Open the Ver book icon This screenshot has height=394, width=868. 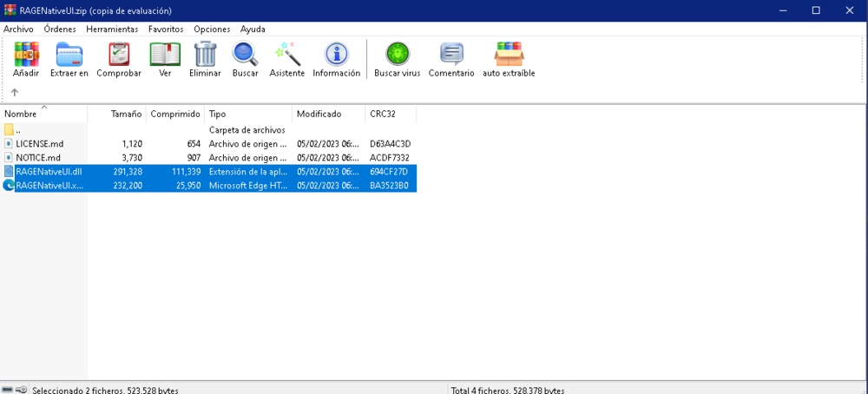pos(165,54)
